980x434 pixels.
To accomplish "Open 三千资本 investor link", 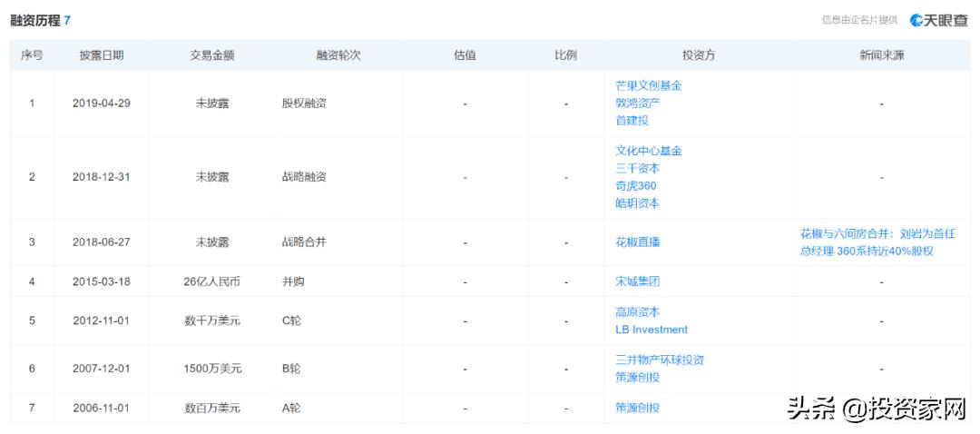I will pyautogui.click(x=638, y=168).
